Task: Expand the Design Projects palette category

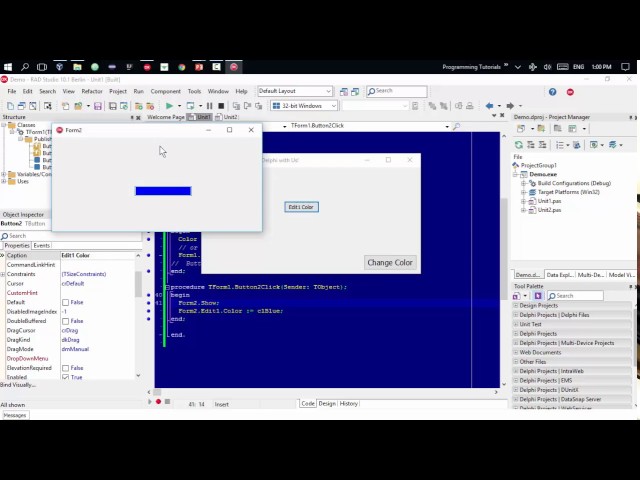Action: (x=516, y=306)
